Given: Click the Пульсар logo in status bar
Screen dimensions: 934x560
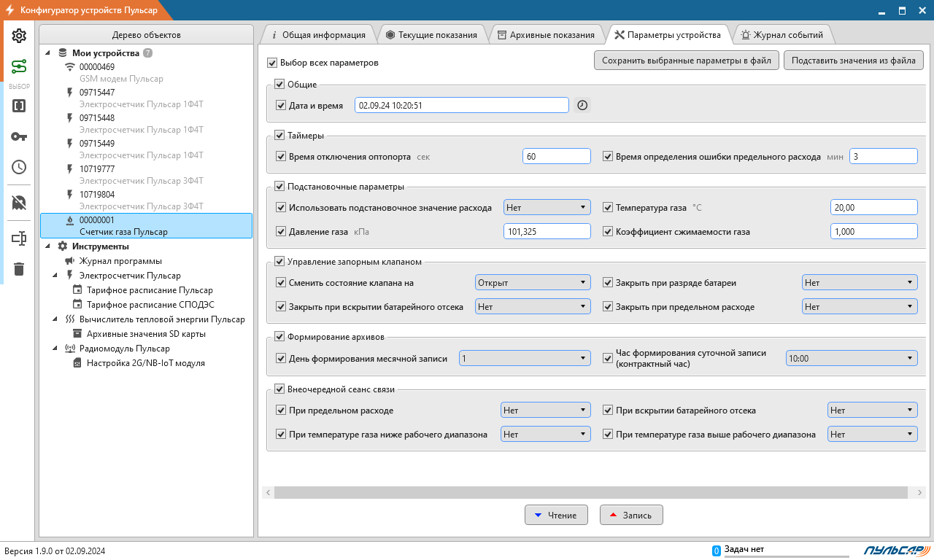Looking at the screenshot, I should [897, 550].
